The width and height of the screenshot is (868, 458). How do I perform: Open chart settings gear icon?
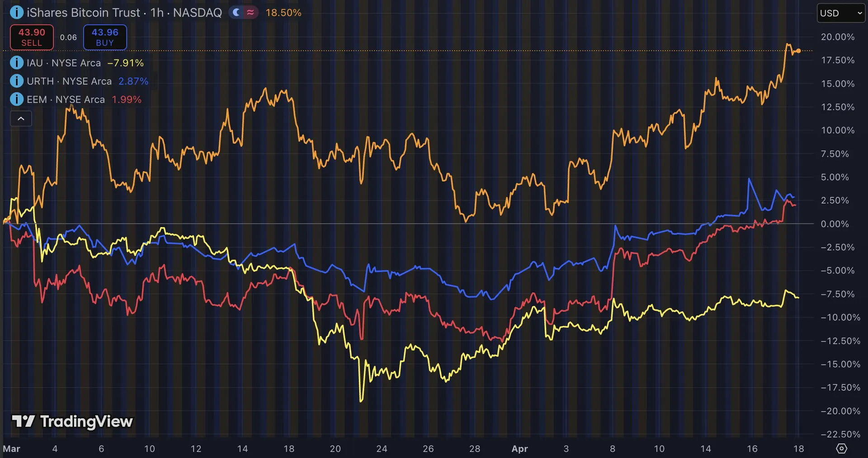click(x=841, y=449)
